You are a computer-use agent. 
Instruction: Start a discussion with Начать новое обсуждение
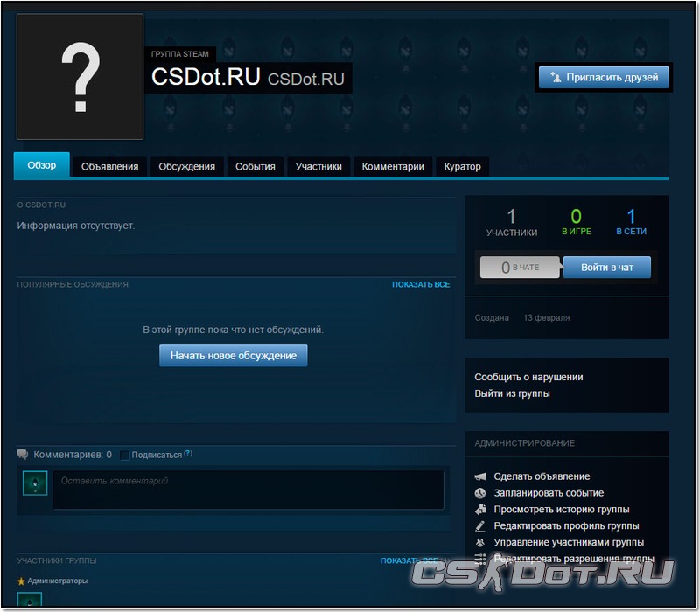(x=234, y=356)
